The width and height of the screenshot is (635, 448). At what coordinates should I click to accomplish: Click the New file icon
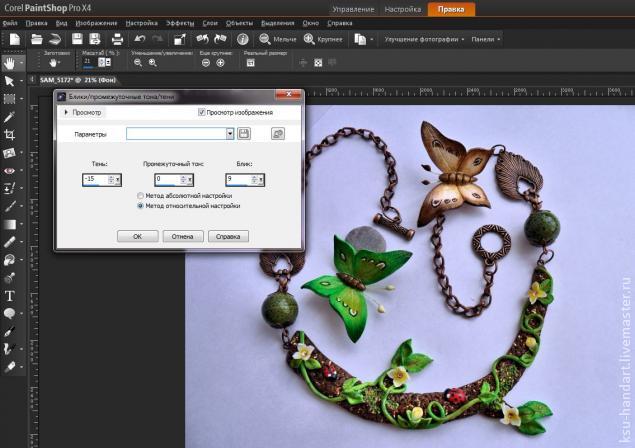click(x=15, y=39)
